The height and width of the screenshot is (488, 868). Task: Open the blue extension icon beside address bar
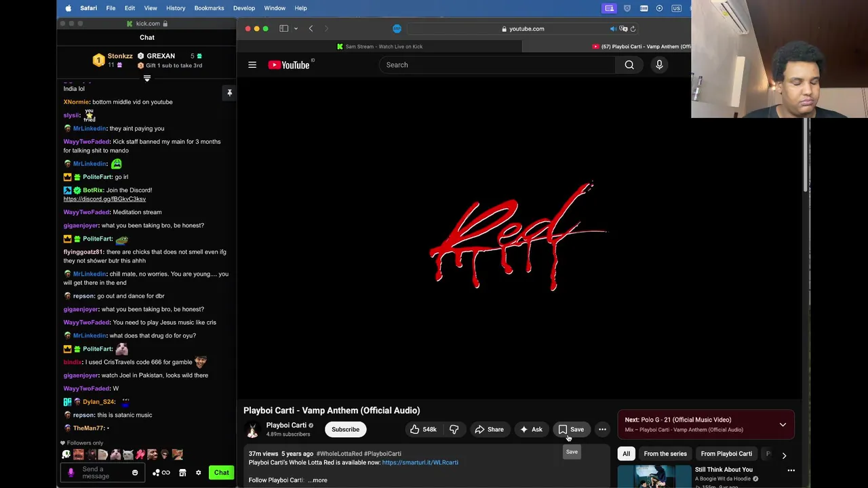point(397,28)
